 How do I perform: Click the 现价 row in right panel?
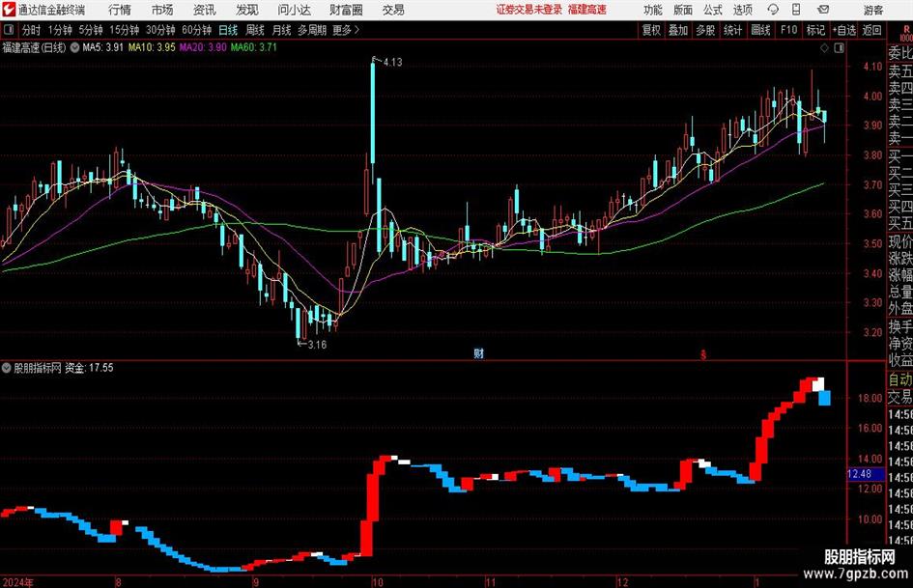click(899, 241)
